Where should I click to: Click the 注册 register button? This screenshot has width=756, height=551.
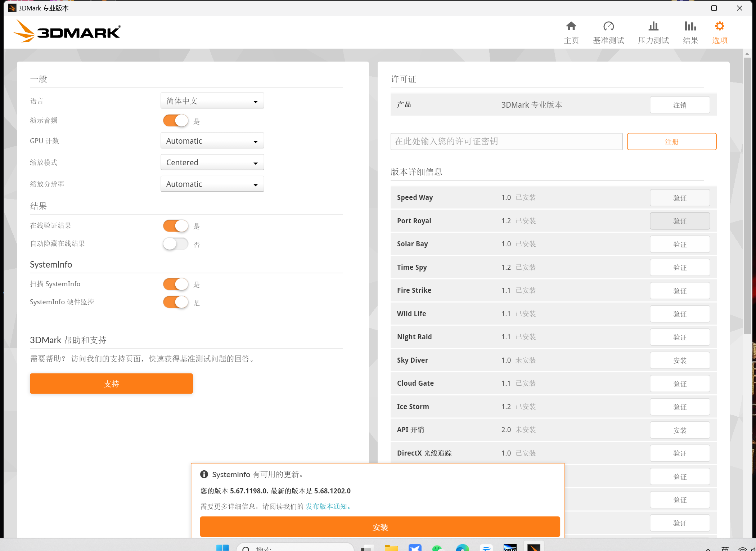(671, 142)
